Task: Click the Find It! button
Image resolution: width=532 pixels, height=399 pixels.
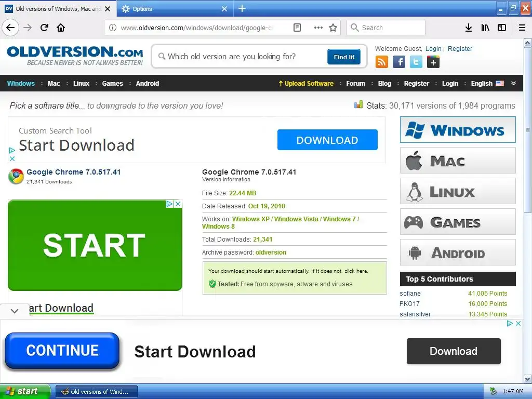Action: click(344, 57)
